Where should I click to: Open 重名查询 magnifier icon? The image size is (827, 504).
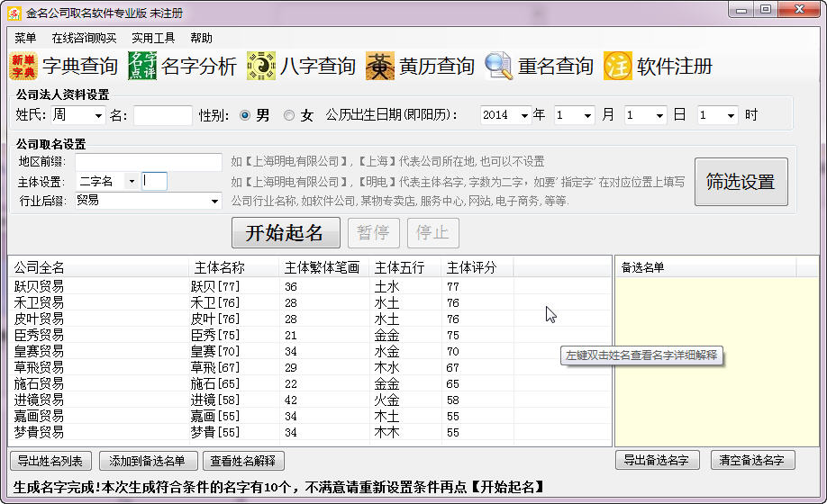499,67
